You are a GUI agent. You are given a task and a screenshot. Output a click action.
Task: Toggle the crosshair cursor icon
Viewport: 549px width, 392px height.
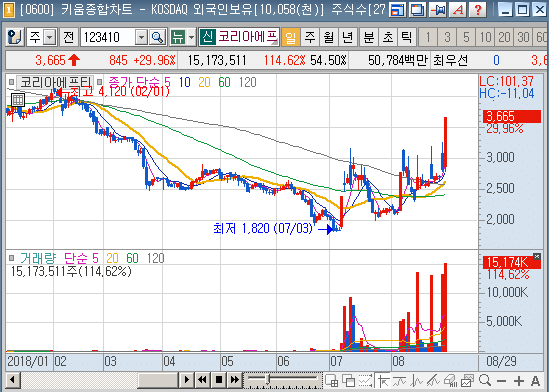383,380
